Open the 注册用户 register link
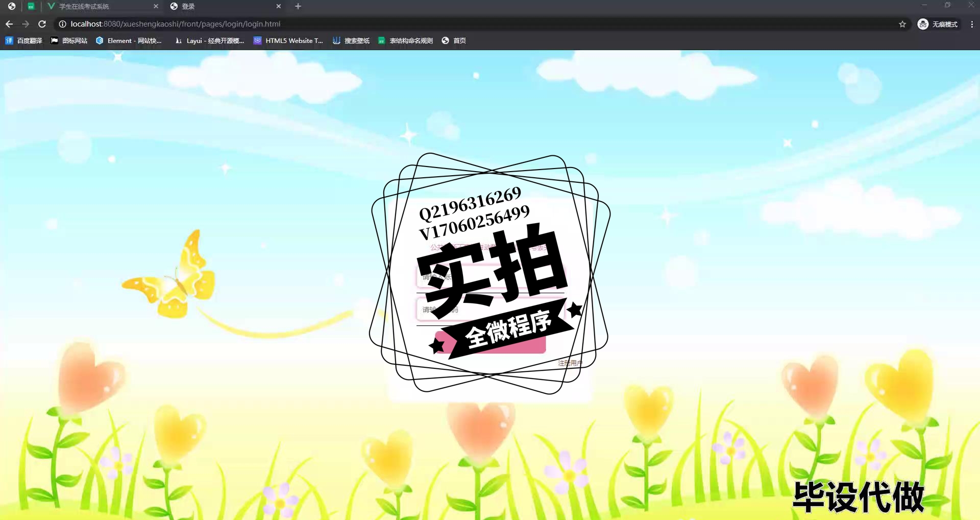The image size is (980, 520). click(570, 363)
